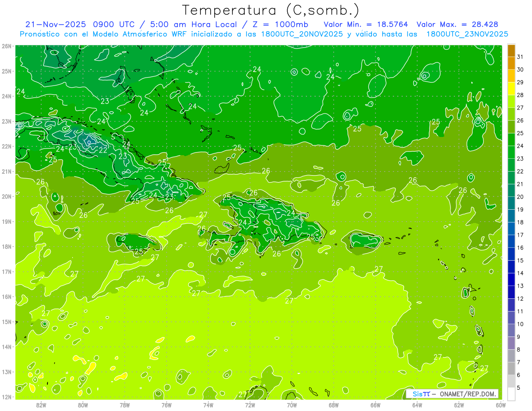Select legend swatch between 8 and 9
This screenshot has height=411, width=532.
pos(511,343)
